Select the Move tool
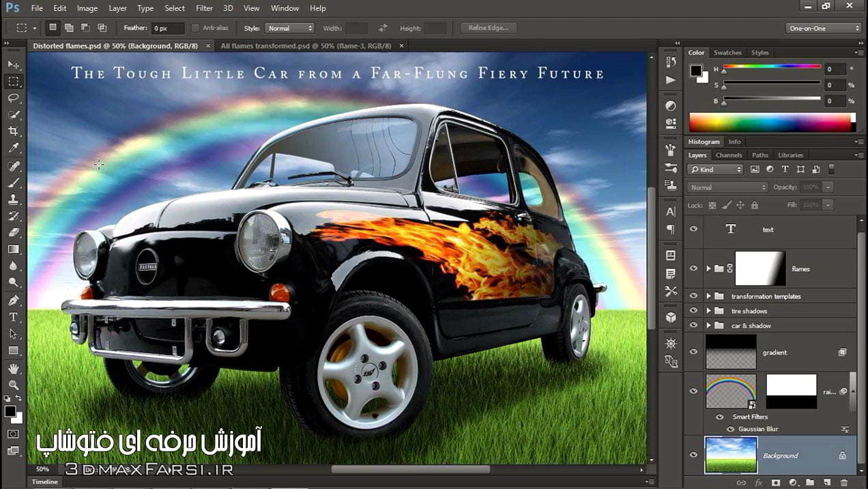The width and height of the screenshot is (868, 489). pos(13,64)
